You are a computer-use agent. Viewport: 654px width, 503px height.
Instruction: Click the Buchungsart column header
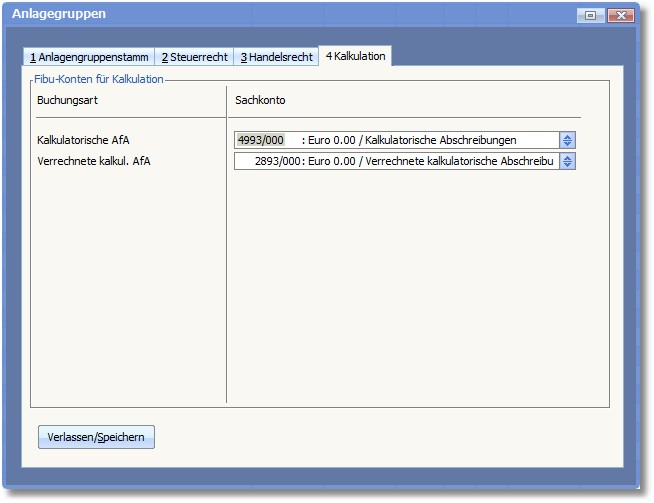[x=66, y=101]
